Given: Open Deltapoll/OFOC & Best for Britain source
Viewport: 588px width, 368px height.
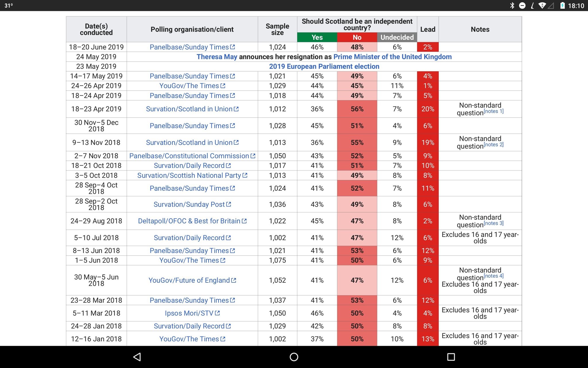Looking at the screenshot, I should [x=189, y=221].
